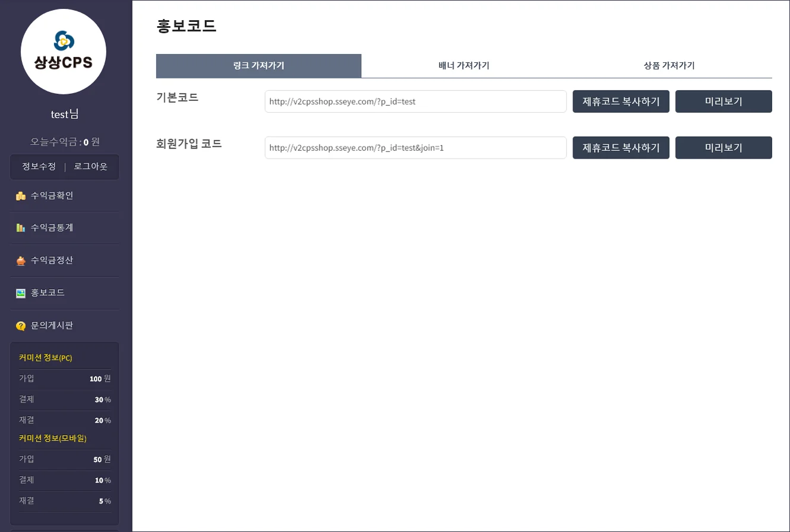Log out using the 로그아웃 link
The width and height of the screenshot is (790, 532).
click(90, 166)
